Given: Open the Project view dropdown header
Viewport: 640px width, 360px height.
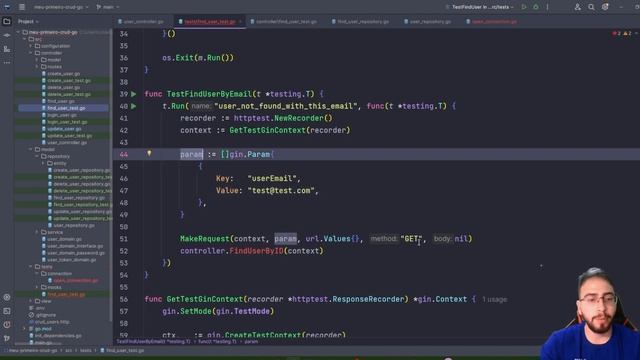Looking at the screenshot, I should click(28, 21).
